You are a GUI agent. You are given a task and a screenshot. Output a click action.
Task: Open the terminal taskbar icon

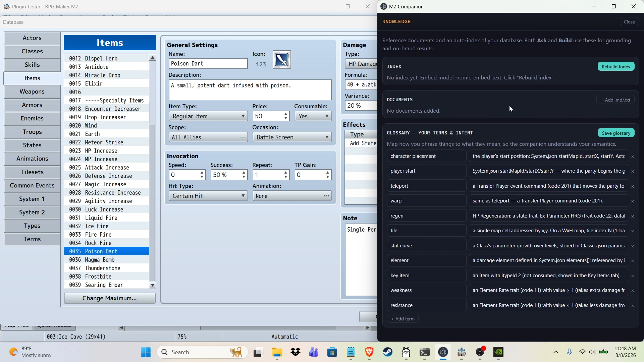click(x=425, y=352)
